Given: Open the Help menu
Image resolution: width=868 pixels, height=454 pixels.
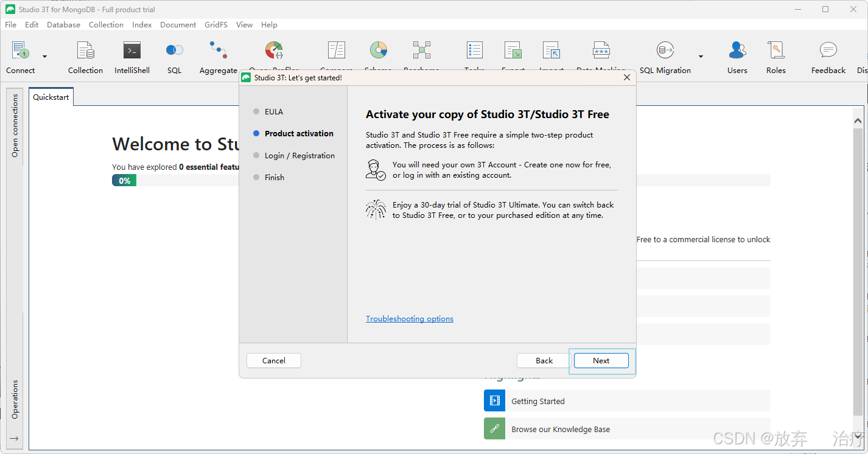Looking at the screenshot, I should pos(269,25).
